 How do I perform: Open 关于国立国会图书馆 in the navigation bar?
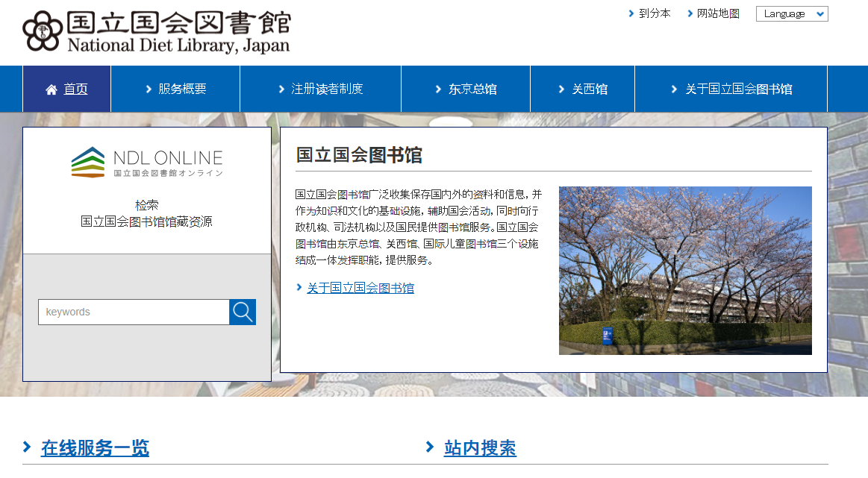[738, 89]
